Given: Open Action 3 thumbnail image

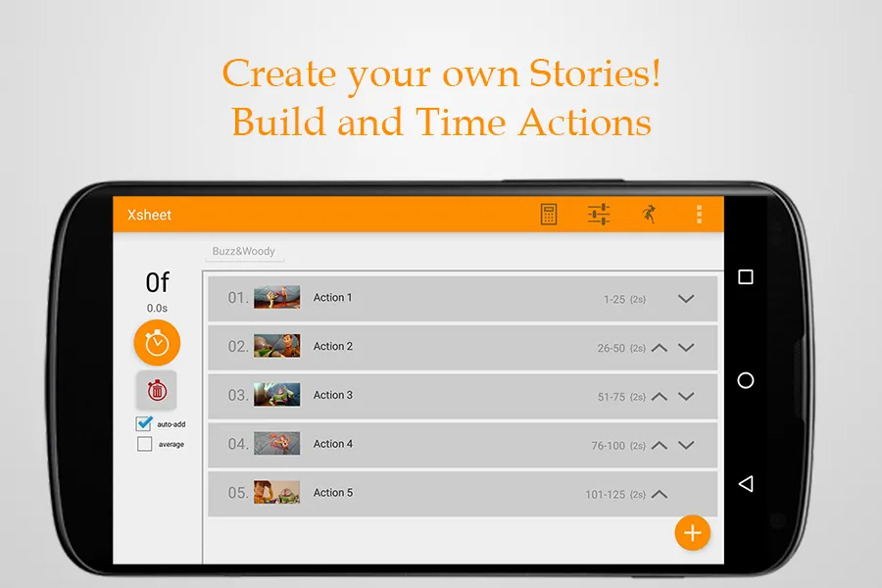Looking at the screenshot, I should click(x=276, y=395).
